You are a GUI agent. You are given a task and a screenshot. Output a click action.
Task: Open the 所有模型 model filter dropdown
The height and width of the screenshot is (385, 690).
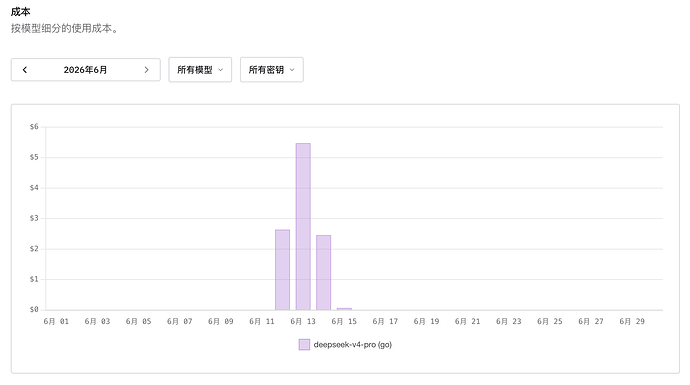(200, 70)
